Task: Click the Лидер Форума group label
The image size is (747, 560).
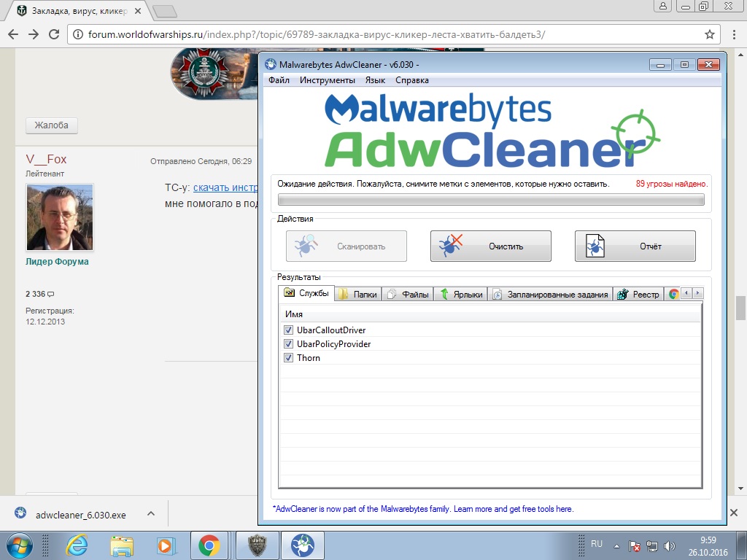Action: [57, 262]
